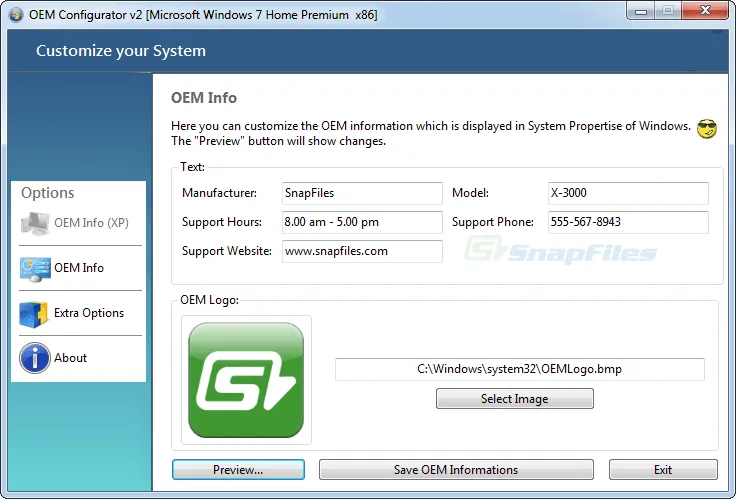Viewport: 736px width, 499px height.
Task: Click the Customize your System header text
Action: pos(121,51)
